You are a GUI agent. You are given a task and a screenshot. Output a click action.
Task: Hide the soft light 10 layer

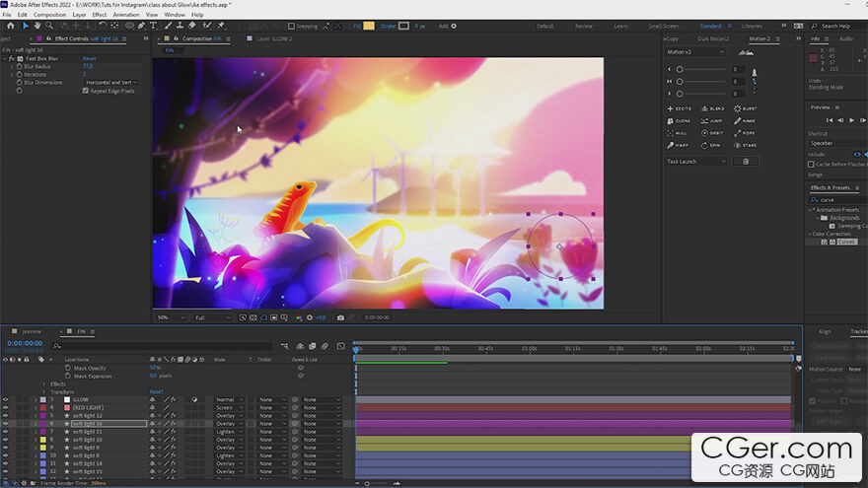coord(6,440)
